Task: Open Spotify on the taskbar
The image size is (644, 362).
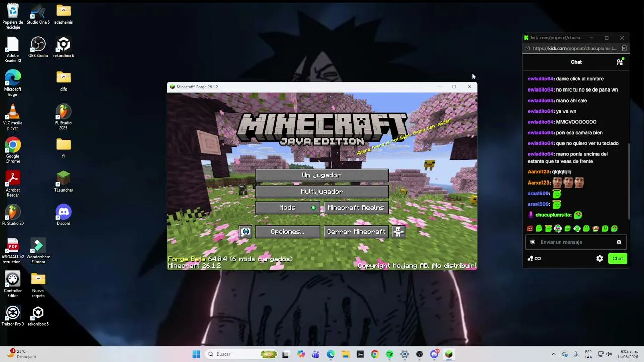Action: (x=390, y=354)
